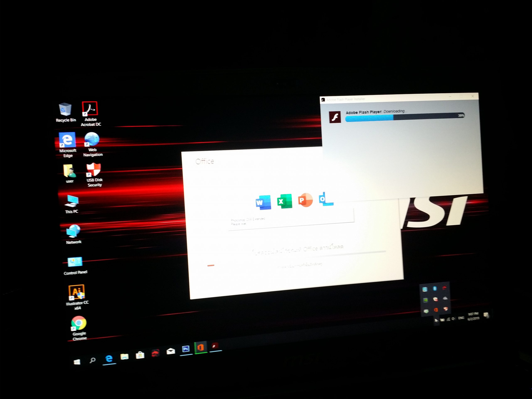Click the orange Office tray icon
This screenshot has width=532, height=399.
pyautogui.click(x=436, y=310)
